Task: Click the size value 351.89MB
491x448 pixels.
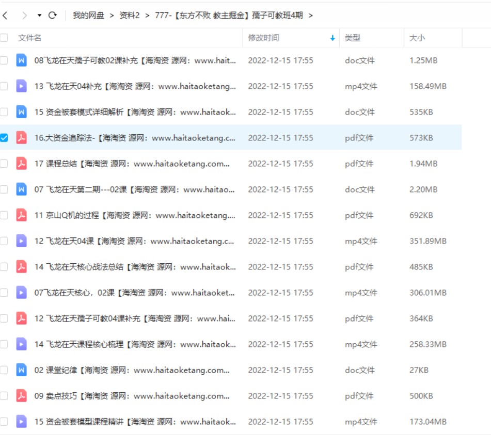Action: (x=427, y=241)
